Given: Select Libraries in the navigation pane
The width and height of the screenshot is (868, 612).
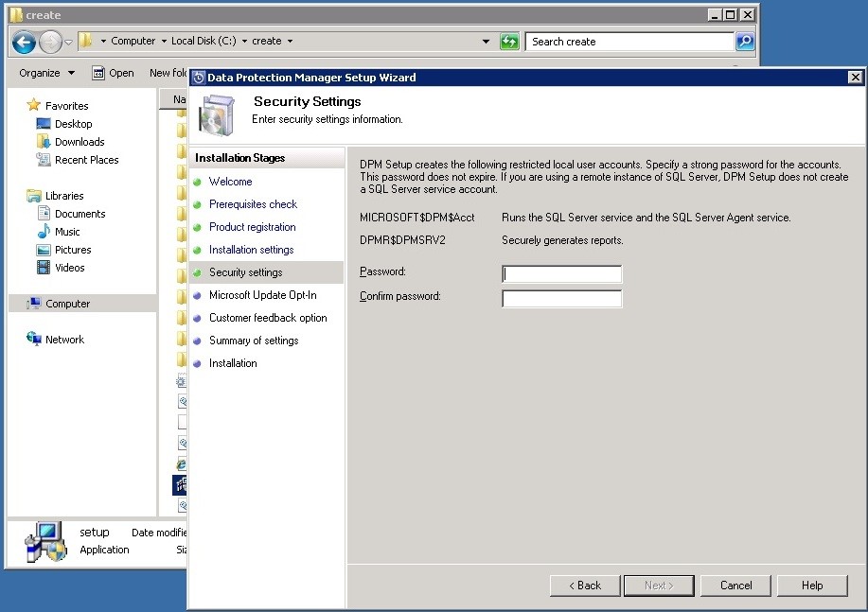Looking at the screenshot, I should 64,196.
